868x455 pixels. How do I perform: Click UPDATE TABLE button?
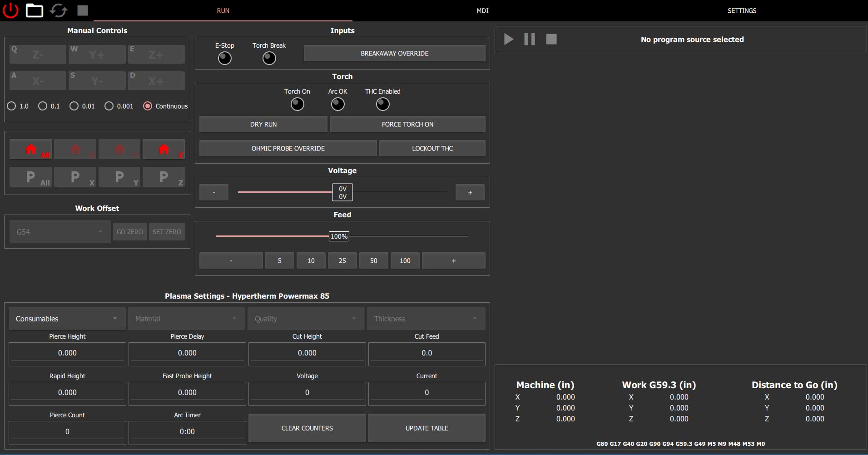click(x=427, y=428)
